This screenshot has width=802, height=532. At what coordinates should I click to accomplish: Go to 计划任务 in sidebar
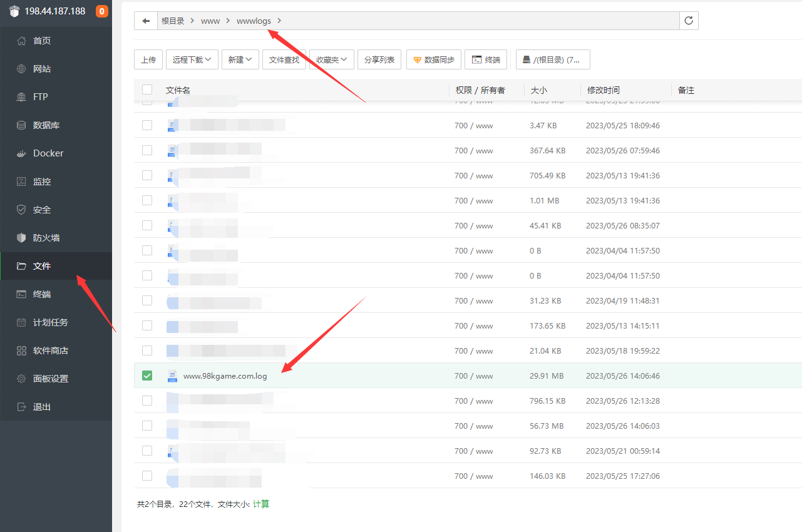[50, 322]
